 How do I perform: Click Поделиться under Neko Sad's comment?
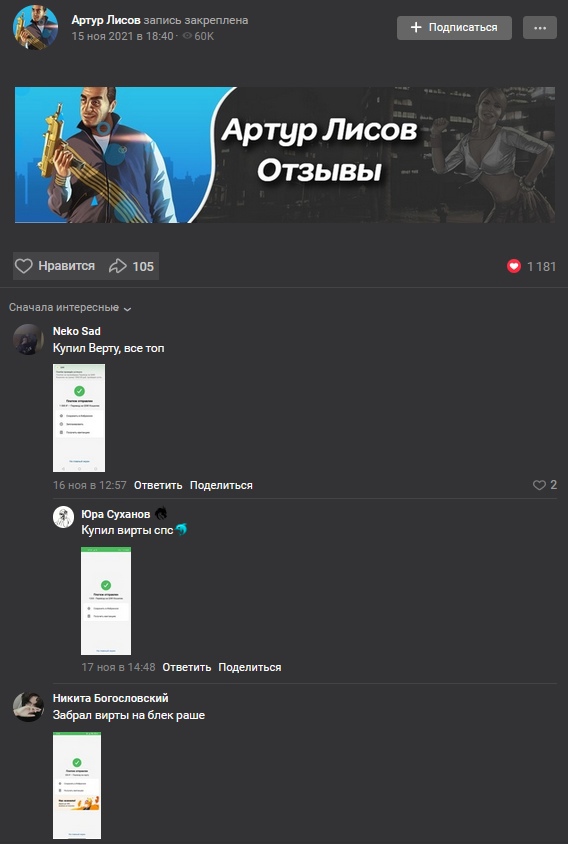(221, 485)
